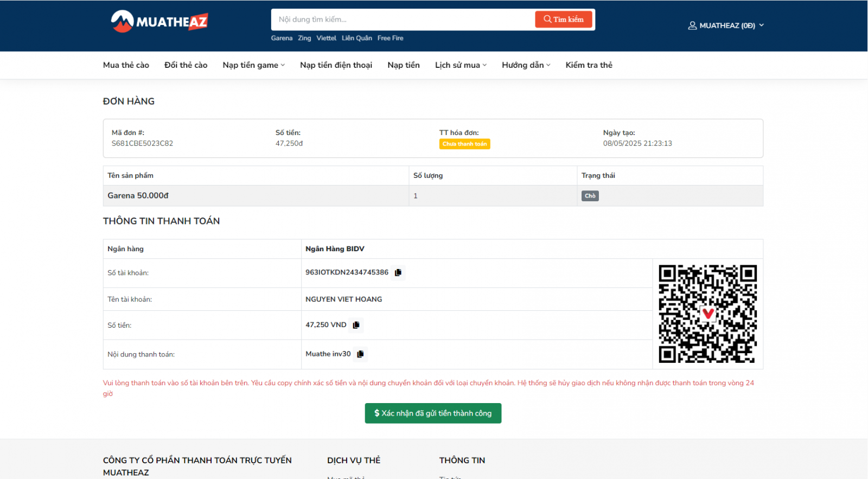
Task: Open the Viettel quick link
Action: (326, 38)
